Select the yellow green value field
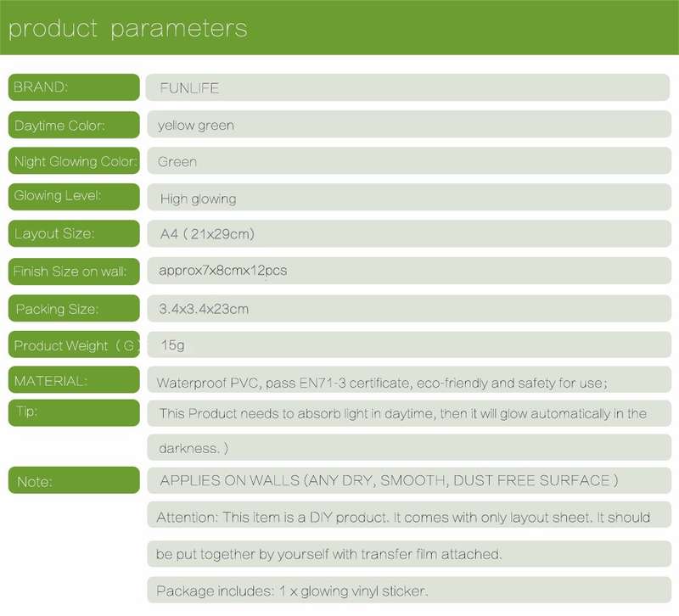The width and height of the screenshot is (679, 616). 409,124
